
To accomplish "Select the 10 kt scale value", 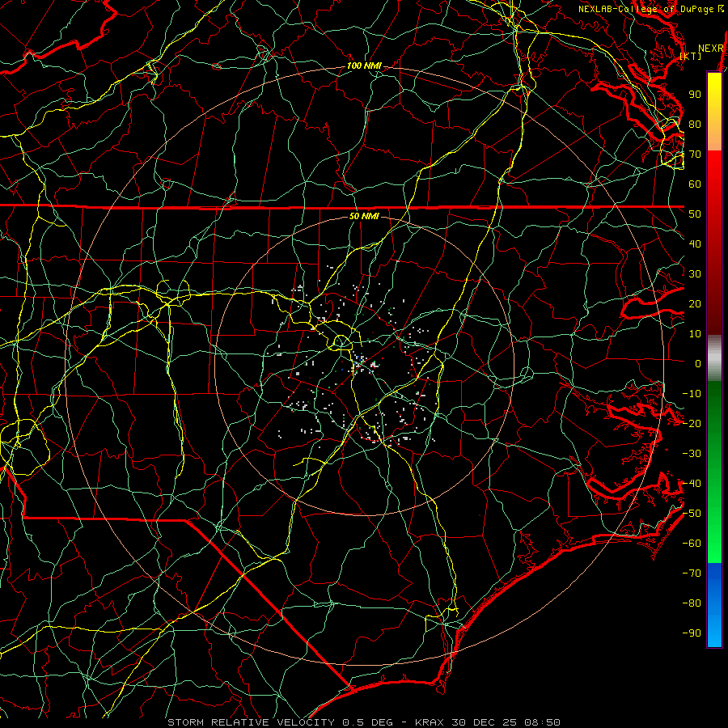I will (695, 334).
